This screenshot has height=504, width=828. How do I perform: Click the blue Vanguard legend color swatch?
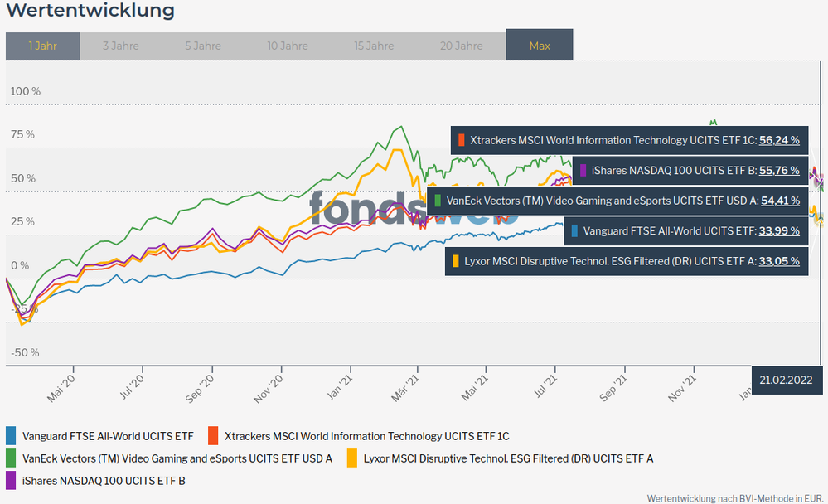click(x=11, y=435)
